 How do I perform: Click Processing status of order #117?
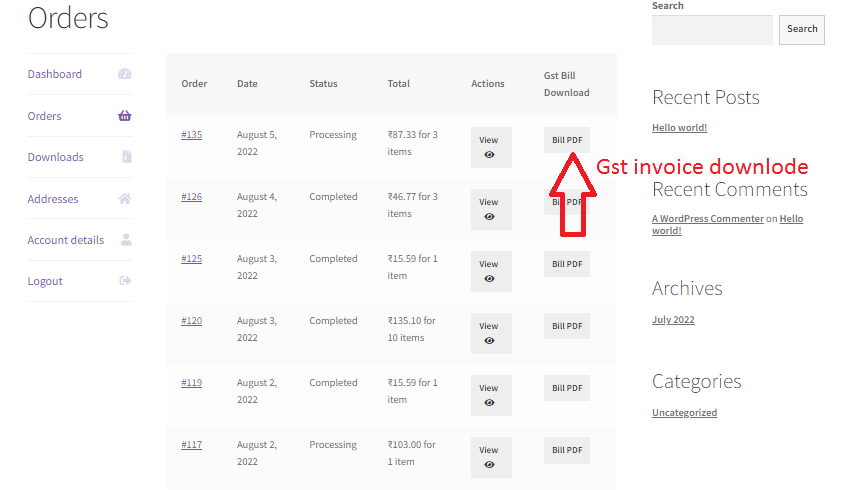pyautogui.click(x=333, y=445)
